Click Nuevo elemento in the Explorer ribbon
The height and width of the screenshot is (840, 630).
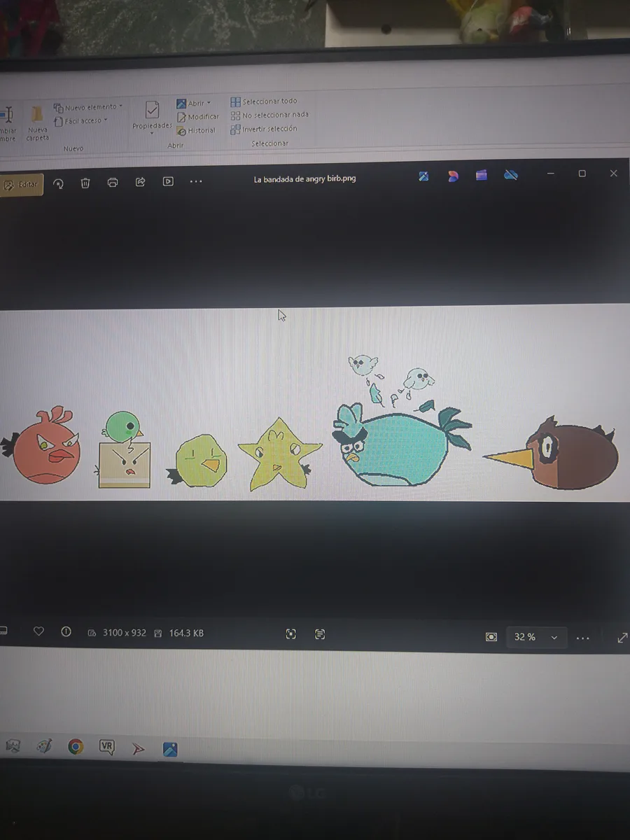87,107
